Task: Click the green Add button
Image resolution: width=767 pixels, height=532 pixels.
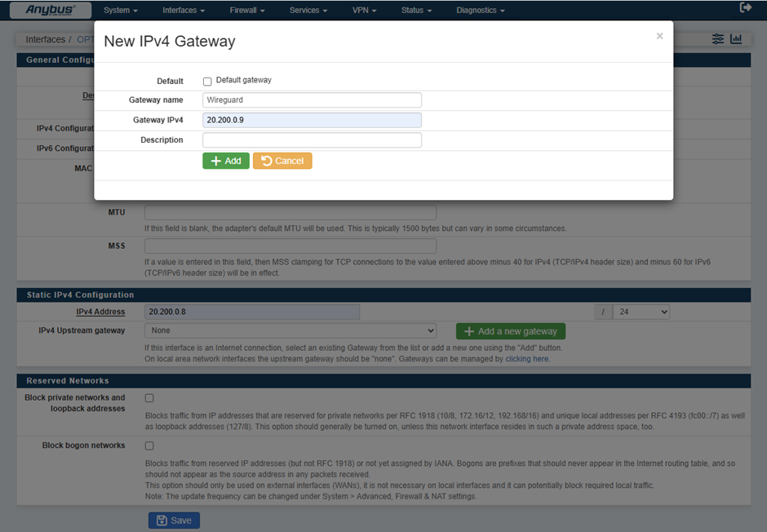Action: [x=226, y=161]
